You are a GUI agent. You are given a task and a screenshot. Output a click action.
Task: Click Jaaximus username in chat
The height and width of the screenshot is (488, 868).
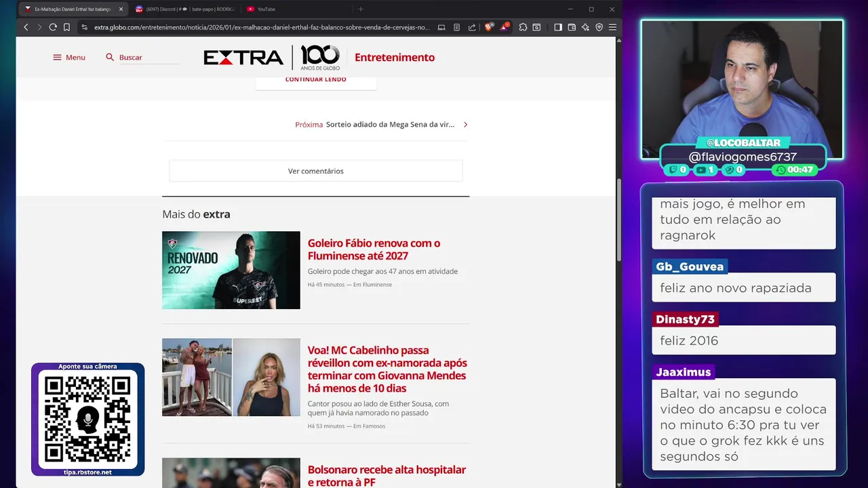(683, 372)
